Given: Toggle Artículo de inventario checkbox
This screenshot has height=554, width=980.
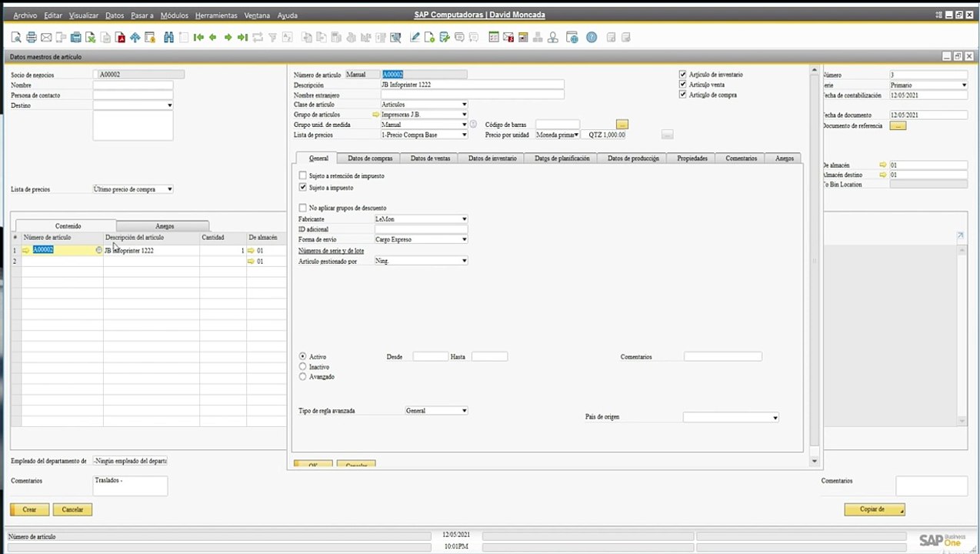Looking at the screenshot, I should coord(683,75).
